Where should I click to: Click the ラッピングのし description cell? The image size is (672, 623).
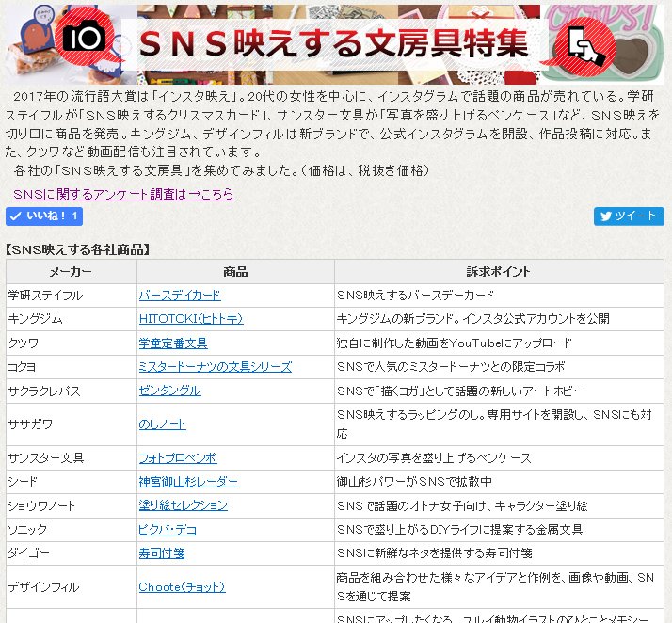point(499,424)
